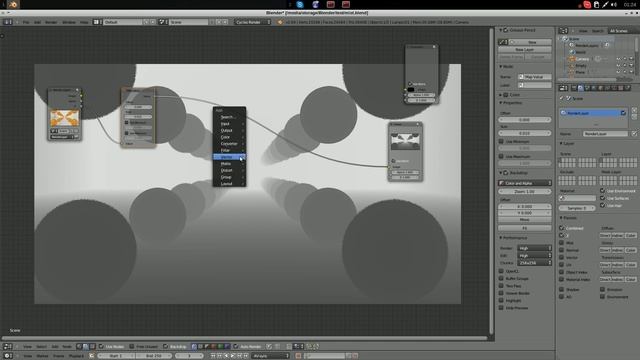
Task: Choose Distort in the Add menu
Action: pyautogui.click(x=229, y=170)
